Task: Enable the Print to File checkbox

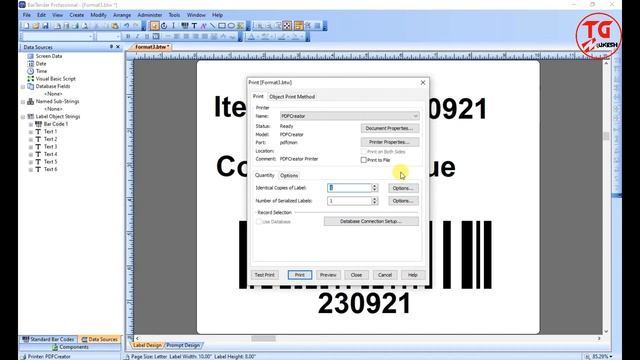Action: [364, 160]
